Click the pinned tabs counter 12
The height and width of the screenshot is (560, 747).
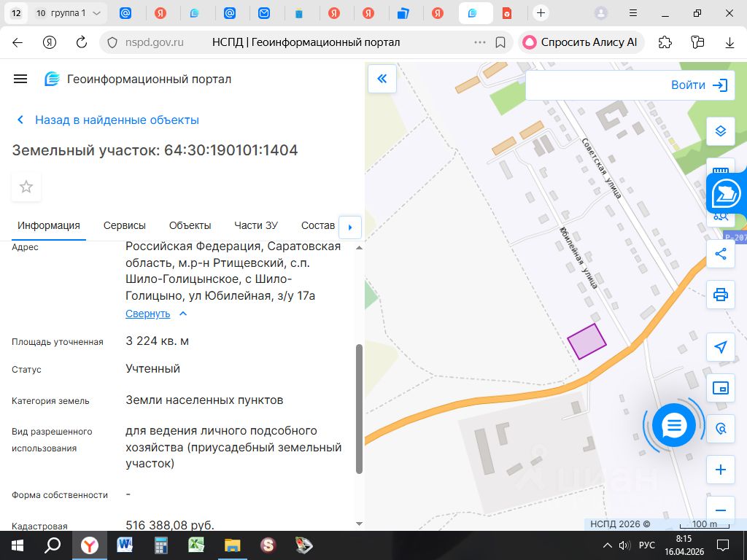16,13
